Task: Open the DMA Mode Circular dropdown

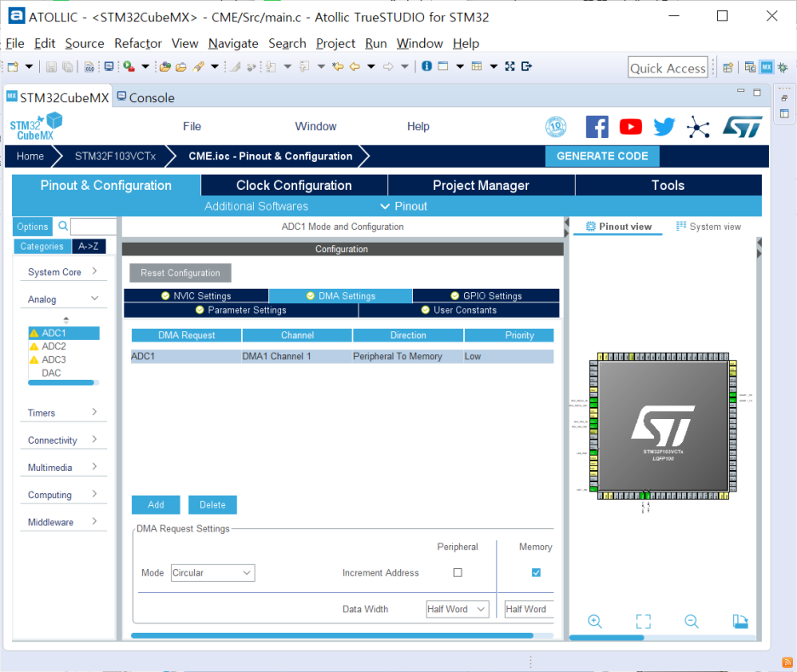Action: 213,573
